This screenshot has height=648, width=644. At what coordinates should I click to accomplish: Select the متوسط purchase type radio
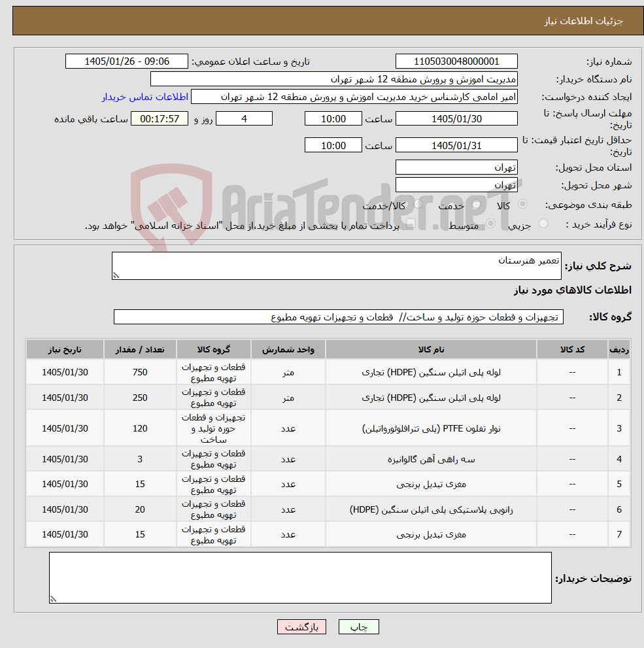tap(491, 224)
